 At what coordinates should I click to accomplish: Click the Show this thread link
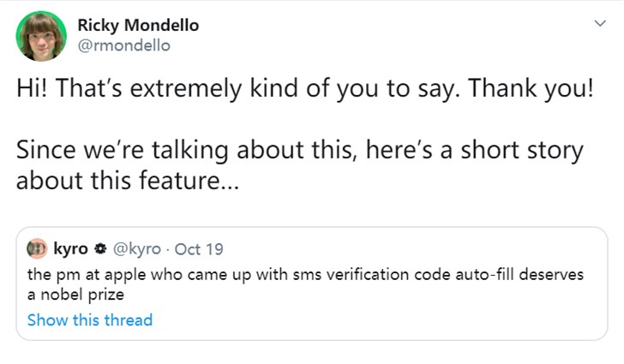(x=90, y=320)
